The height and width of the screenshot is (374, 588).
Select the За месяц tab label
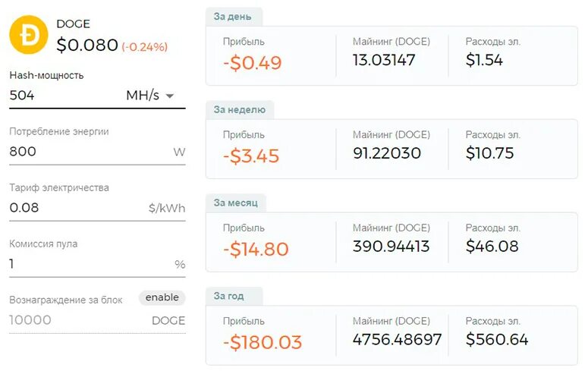(x=235, y=203)
